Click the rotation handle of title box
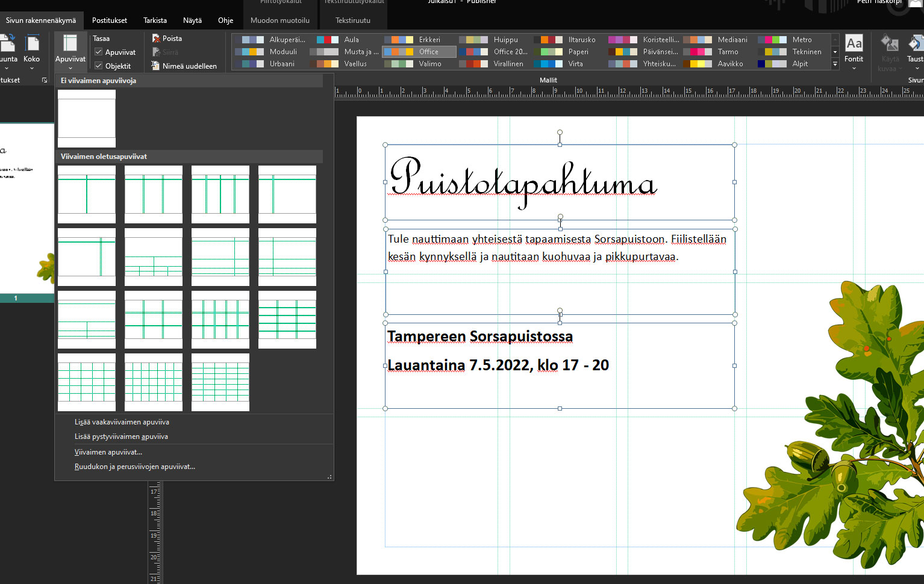This screenshot has height=584, width=924. [560, 132]
